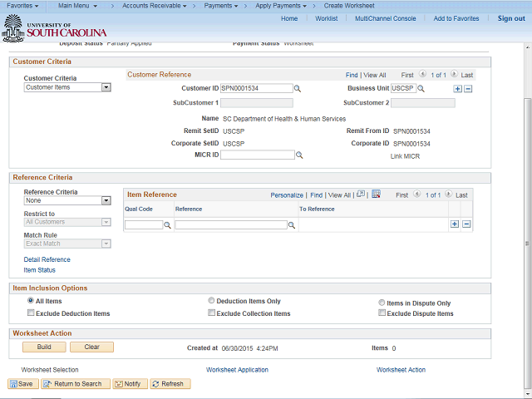Click the vertical page scrollbar
Viewport: 532px width, 399px height.
pyautogui.click(x=528, y=244)
